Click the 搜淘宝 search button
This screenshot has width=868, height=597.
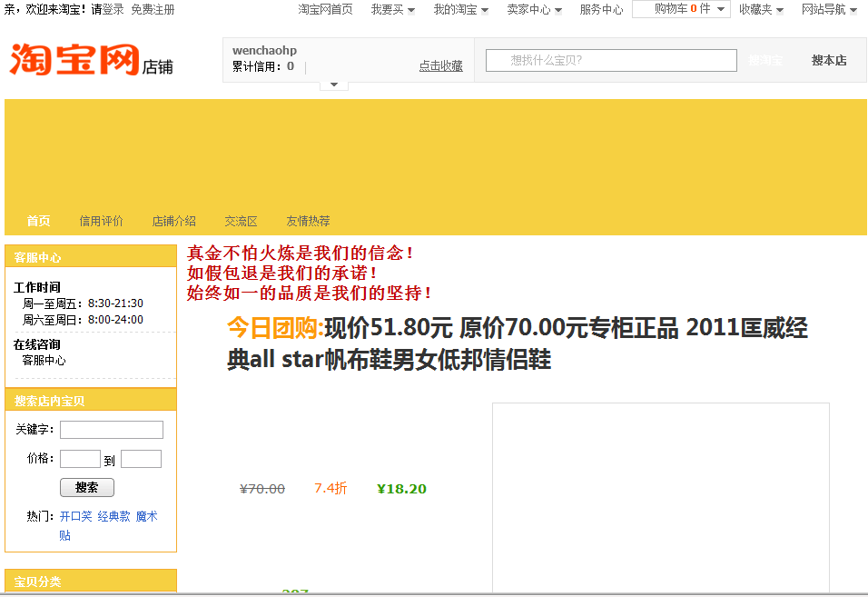point(765,60)
